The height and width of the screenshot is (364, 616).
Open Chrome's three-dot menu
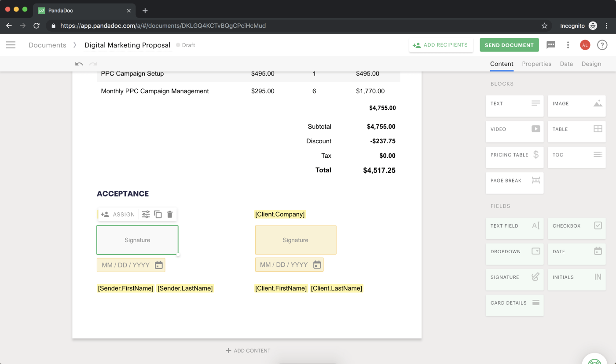(607, 25)
